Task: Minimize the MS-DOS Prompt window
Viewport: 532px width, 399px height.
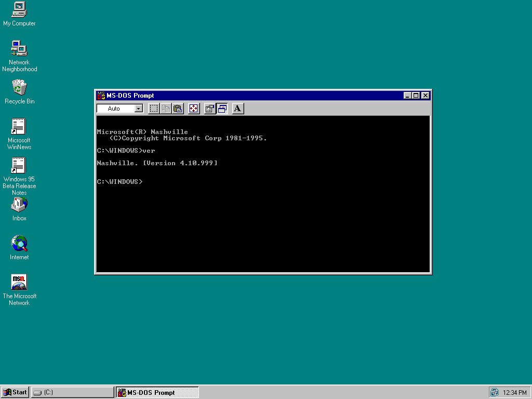Action: [x=407, y=96]
